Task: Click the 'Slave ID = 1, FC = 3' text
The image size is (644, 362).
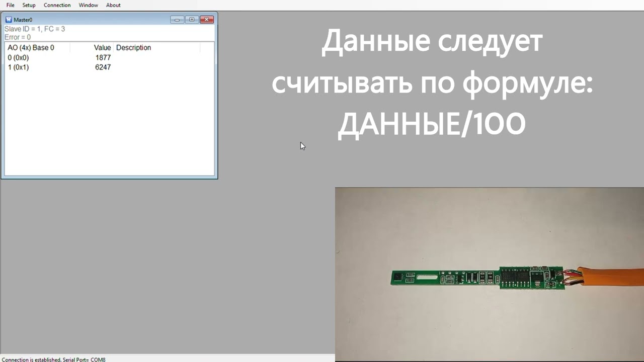Action: (35, 29)
